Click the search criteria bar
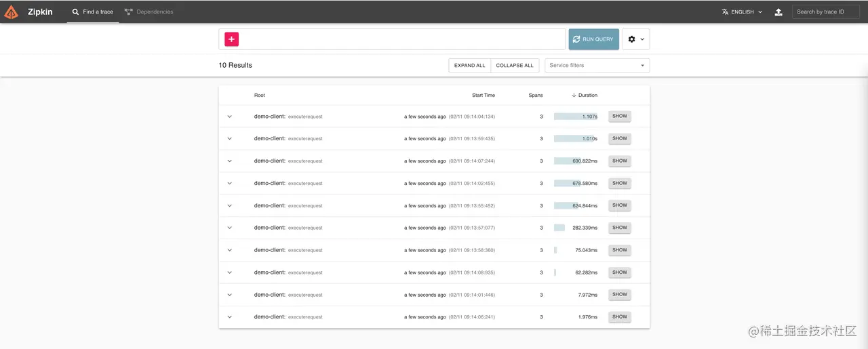Image resolution: width=868 pixels, height=349 pixels. 392,39
